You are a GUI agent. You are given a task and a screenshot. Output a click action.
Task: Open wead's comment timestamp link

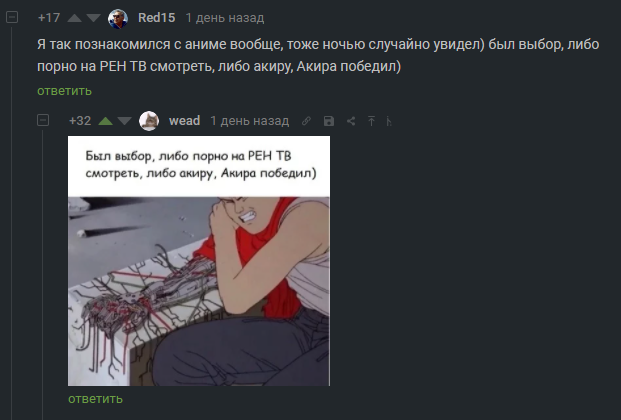[250, 121]
